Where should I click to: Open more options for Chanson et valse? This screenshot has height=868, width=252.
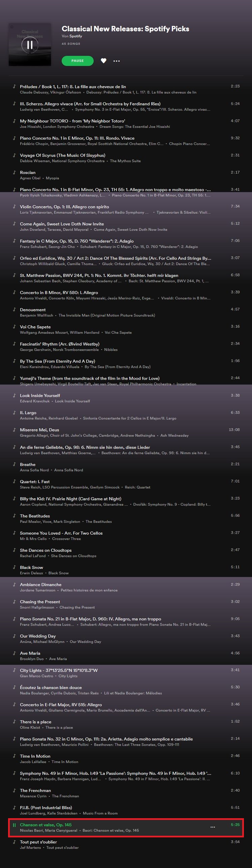tap(213, 827)
